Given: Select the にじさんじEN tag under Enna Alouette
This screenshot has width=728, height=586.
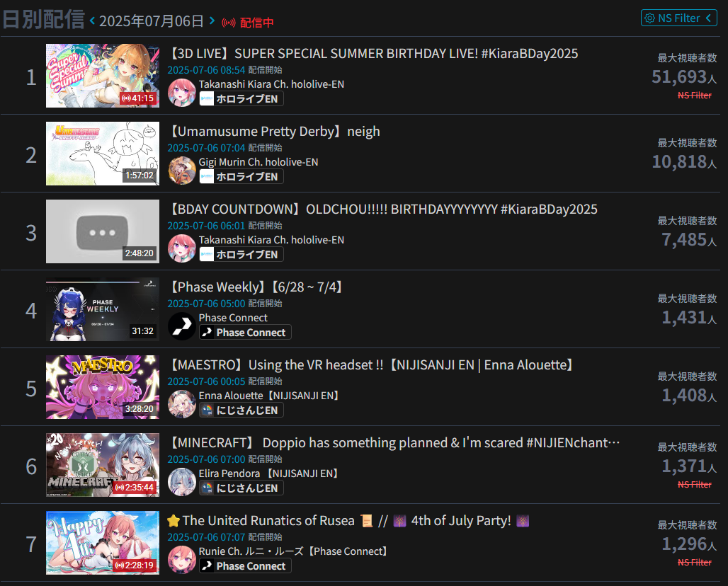Looking at the screenshot, I should pos(241,410).
